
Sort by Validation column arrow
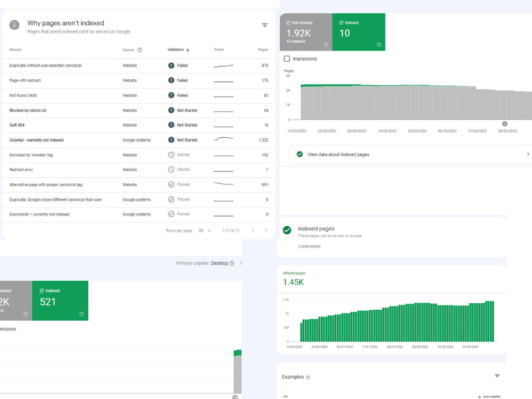(x=188, y=50)
